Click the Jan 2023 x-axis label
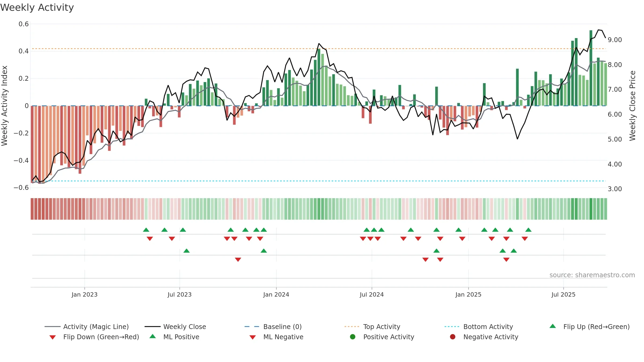 tap(85, 294)
